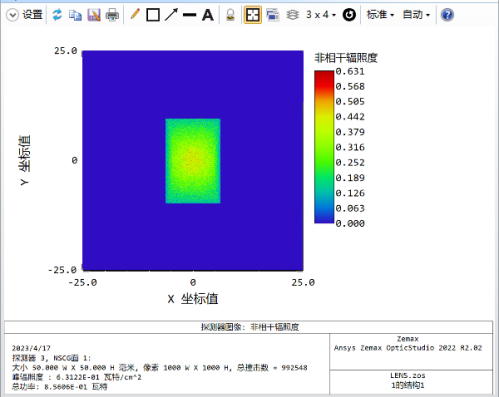
Task: Toggle the highlighted fit-to-window button
Action: point(253,15)
